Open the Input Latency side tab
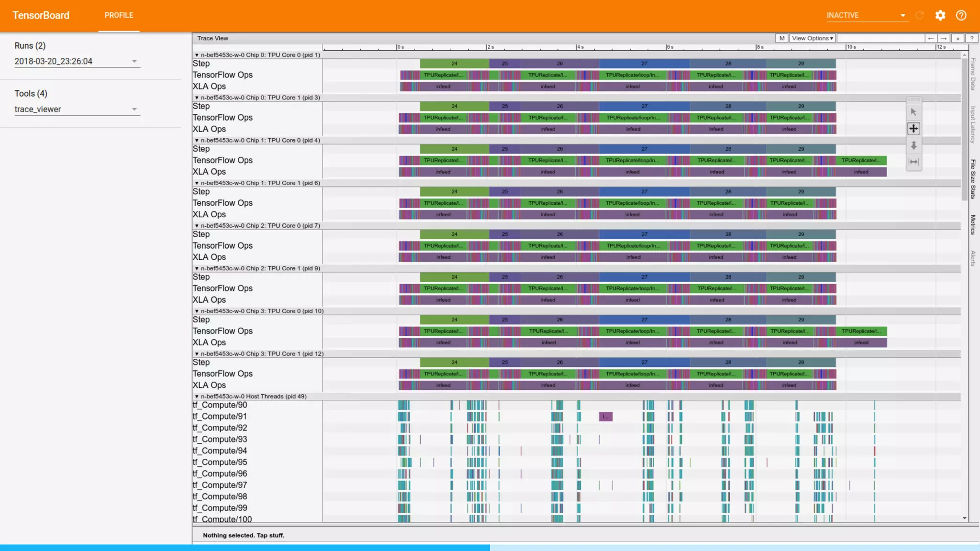The image size is (980, 551). (973, 125)
